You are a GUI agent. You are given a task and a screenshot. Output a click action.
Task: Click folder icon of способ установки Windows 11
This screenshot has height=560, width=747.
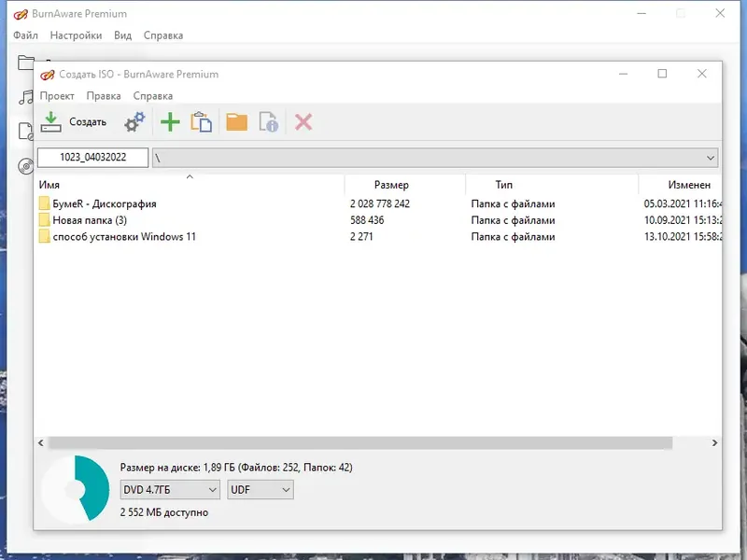click(44, 237)
